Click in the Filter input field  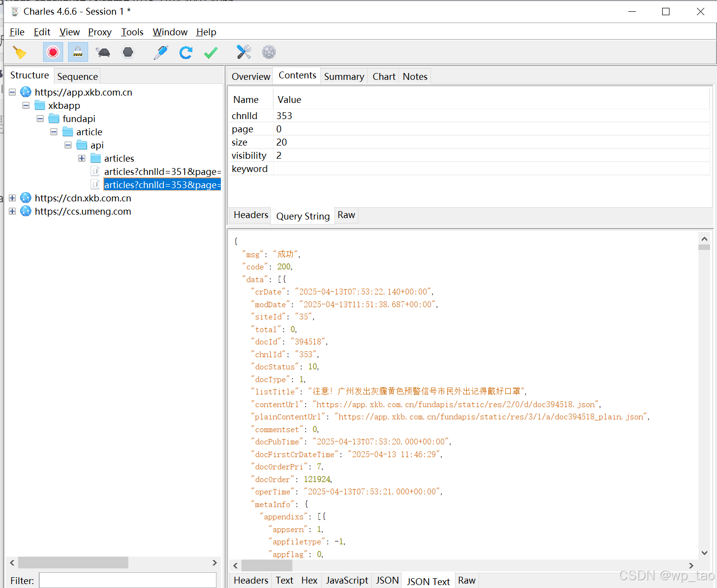coord(128,580)
